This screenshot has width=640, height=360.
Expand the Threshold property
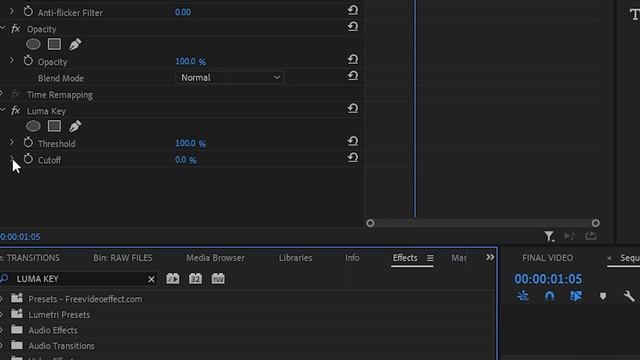[x=11, y=143]
